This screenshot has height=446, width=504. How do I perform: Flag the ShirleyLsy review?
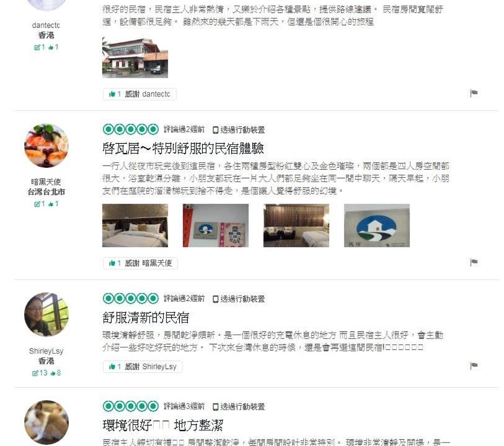tap(474, 365)
